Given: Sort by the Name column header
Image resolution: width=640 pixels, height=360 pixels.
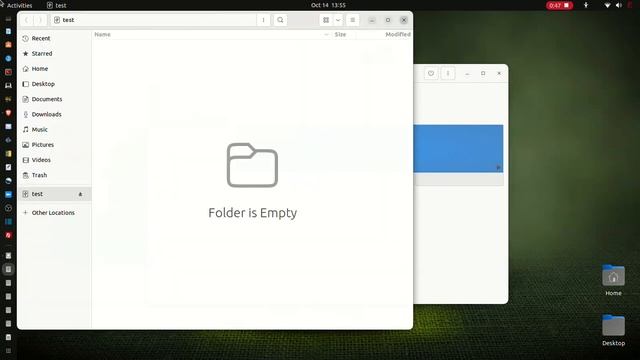Looking at the screenshot, I should pos(102,35).
